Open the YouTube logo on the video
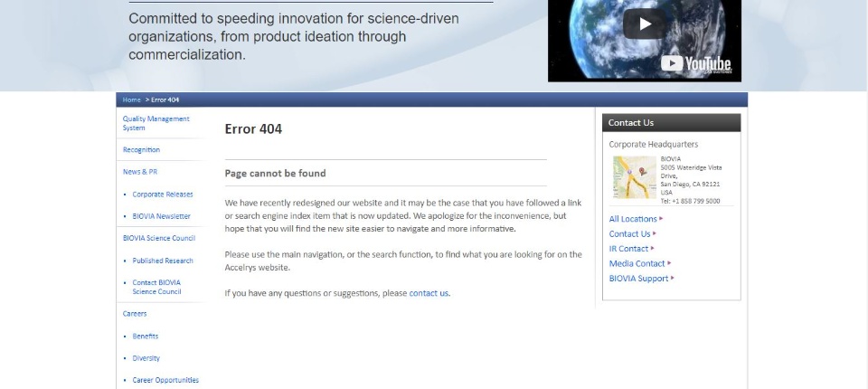Screen dimensions: 868x389 [x=696, y=63]
